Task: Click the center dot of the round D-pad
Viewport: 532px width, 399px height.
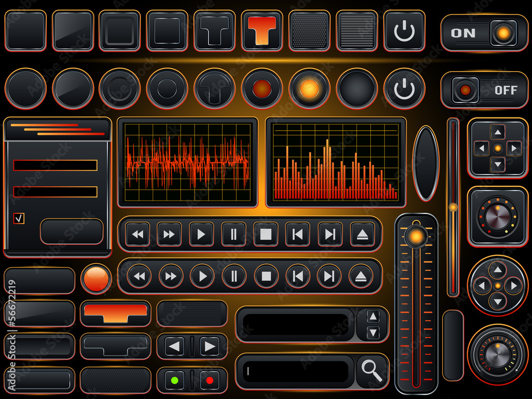Action: point(498,286)
